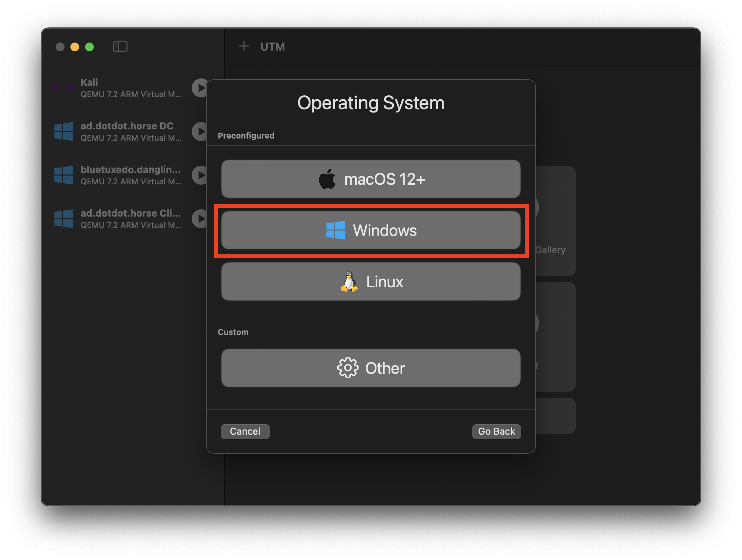Launch the ad.dotdot.horse Cli... virtual machine
The height and width of the screenshot is (560, 742).
pyautogui.click(x=200, y=219)
